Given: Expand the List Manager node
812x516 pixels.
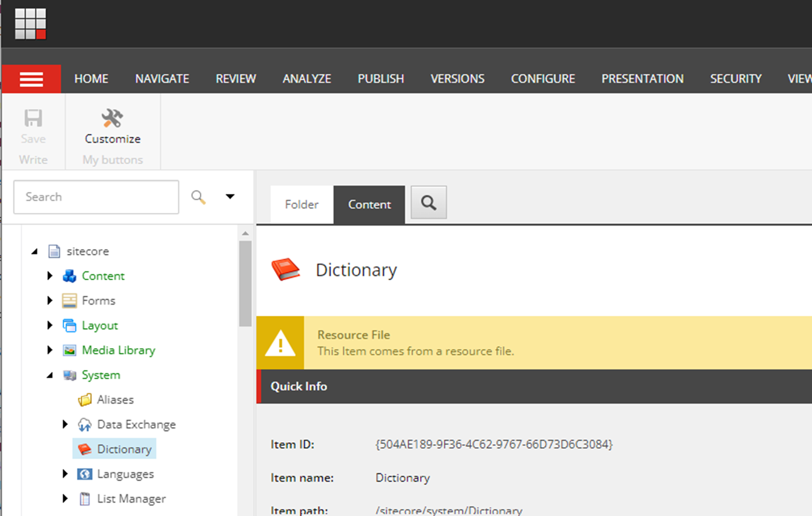Looking at the screenshot, I should click(65, 498).
